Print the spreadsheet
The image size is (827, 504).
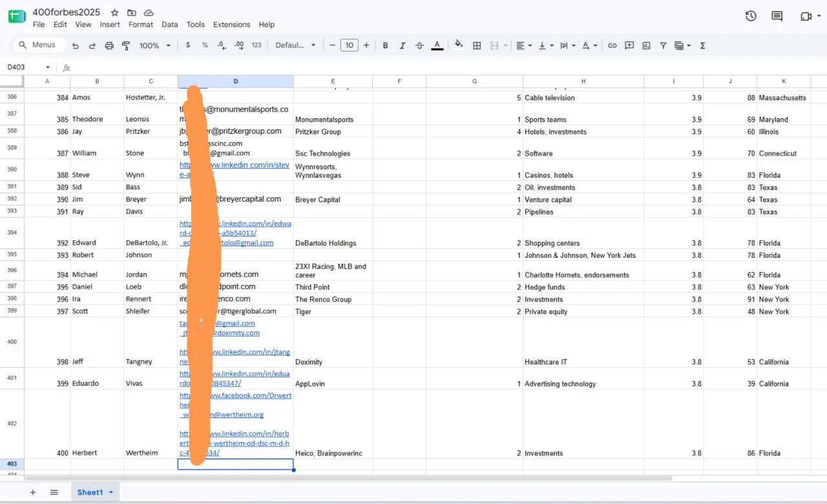point(109,45)
